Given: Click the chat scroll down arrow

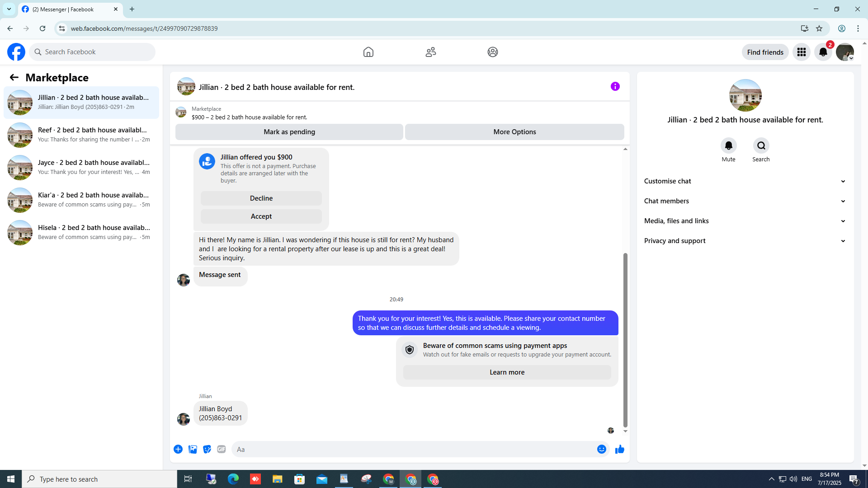Looking at the screenshot, I should tap(626, 432).
